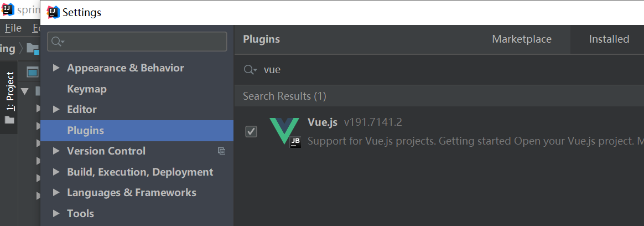The height and width of the screenshot is (226, 644).
Task: Click the Vue.js plugin logo icon
Action: (x=285, y=132)
